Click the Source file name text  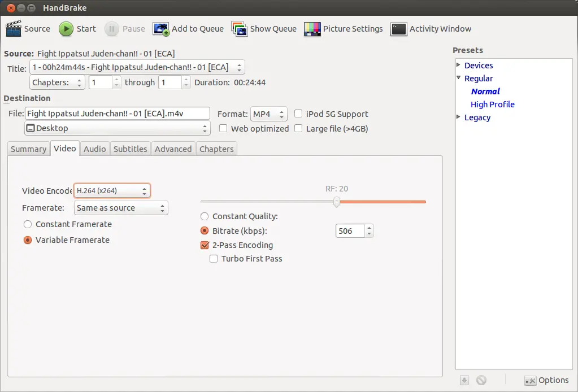click(x=106, y=54)
